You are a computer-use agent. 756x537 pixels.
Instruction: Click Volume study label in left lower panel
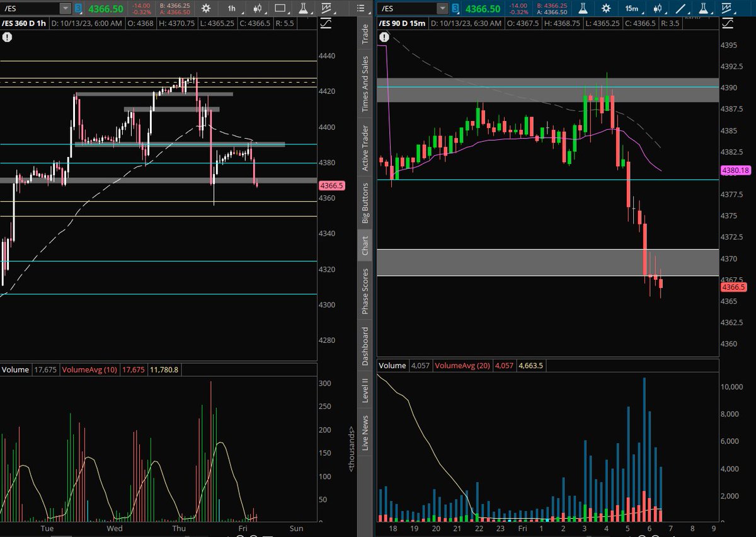[x=15, y=370]
